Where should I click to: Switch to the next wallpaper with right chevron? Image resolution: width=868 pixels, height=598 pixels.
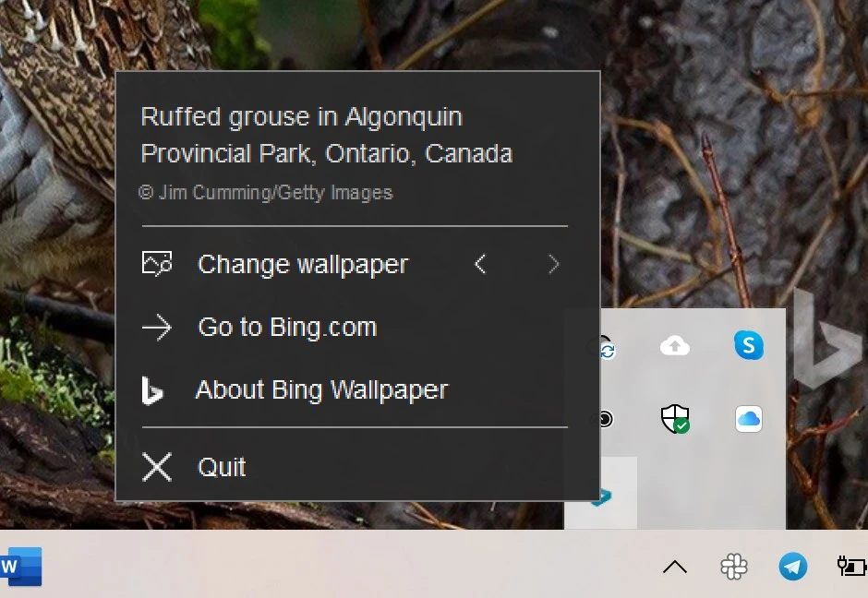tap(553, 264)
